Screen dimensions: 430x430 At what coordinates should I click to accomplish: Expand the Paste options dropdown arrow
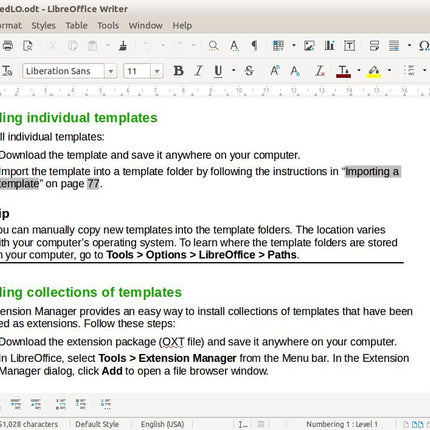108,45
